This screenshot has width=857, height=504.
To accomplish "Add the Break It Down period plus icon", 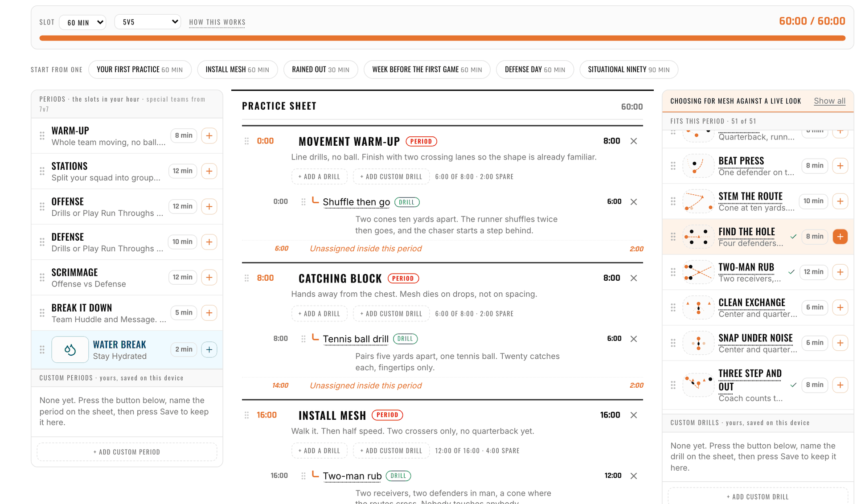I will [209, 313].
